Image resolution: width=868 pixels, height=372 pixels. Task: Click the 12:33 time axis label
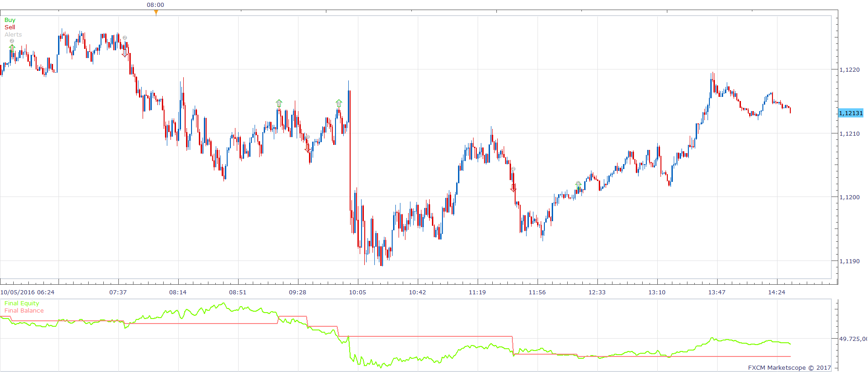597,292
